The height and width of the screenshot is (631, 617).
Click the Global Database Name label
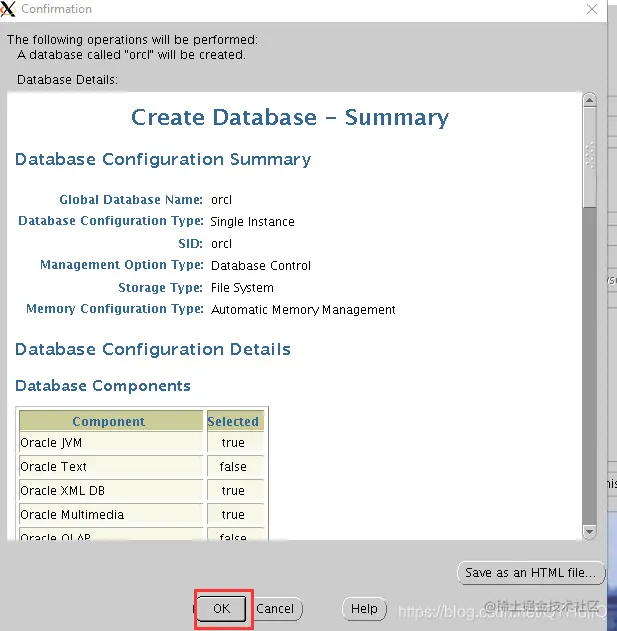click(x=131, y=200)
